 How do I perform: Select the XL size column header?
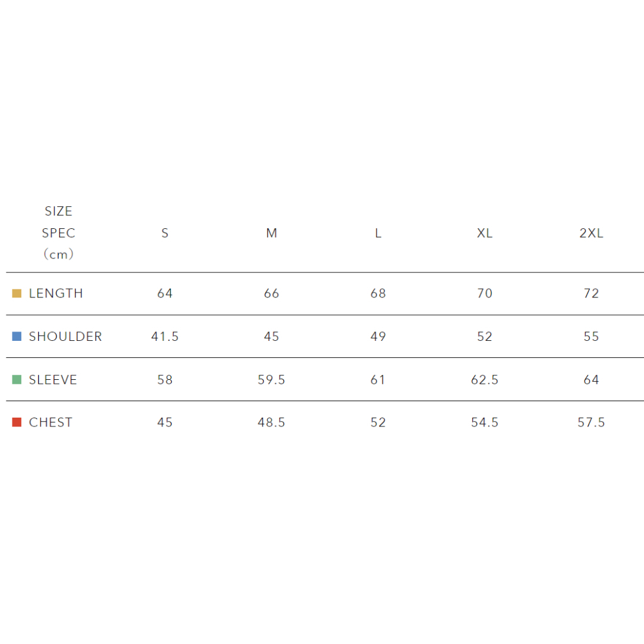[484, 233]
